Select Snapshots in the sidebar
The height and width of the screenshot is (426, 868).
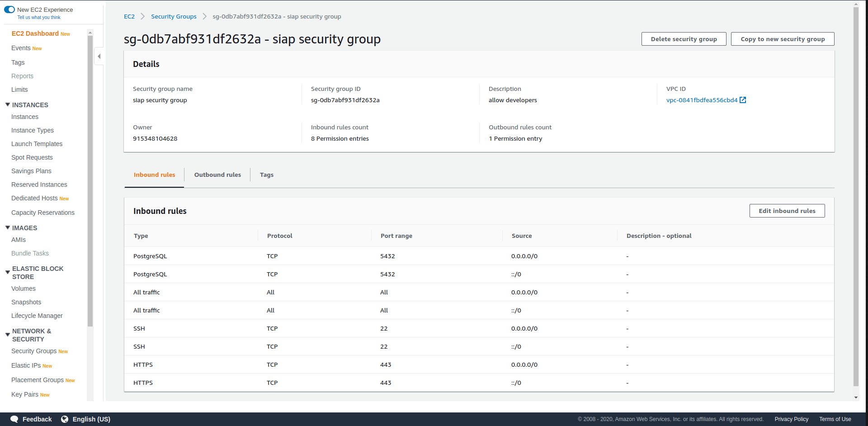click(x=26, y=302)
